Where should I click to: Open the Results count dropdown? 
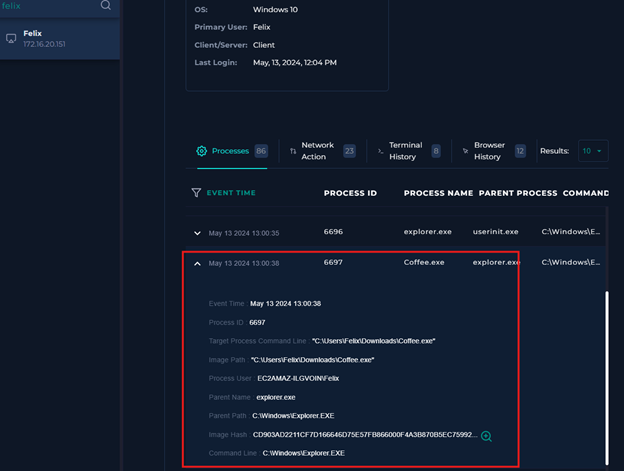click(x=592, y=151)
